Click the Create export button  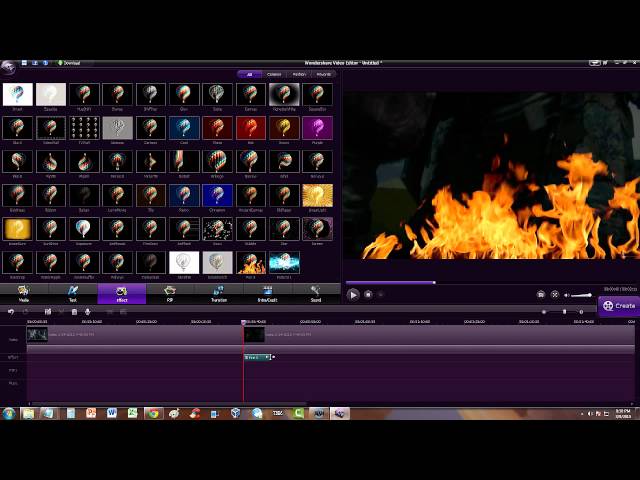click(x=619, y=306)
